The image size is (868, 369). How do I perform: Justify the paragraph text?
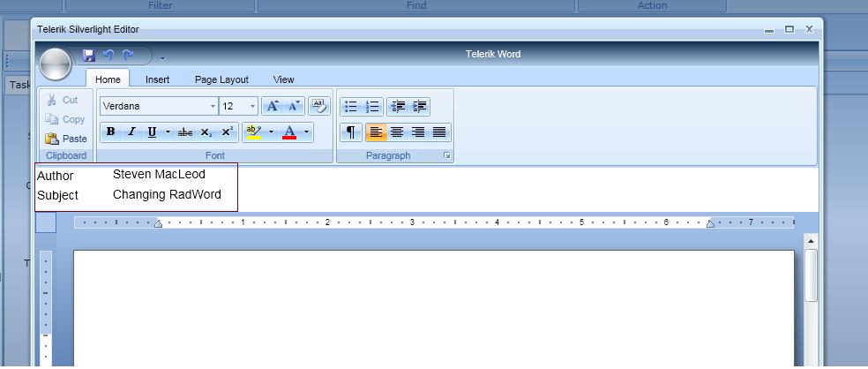pos(439,132)
